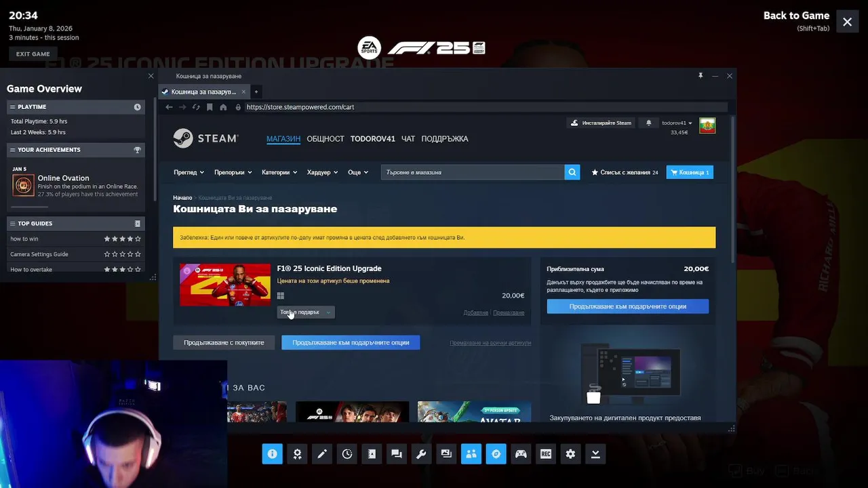Click the lower 'Продължаване към подаръчните опции' button

[x=351, y=342]
